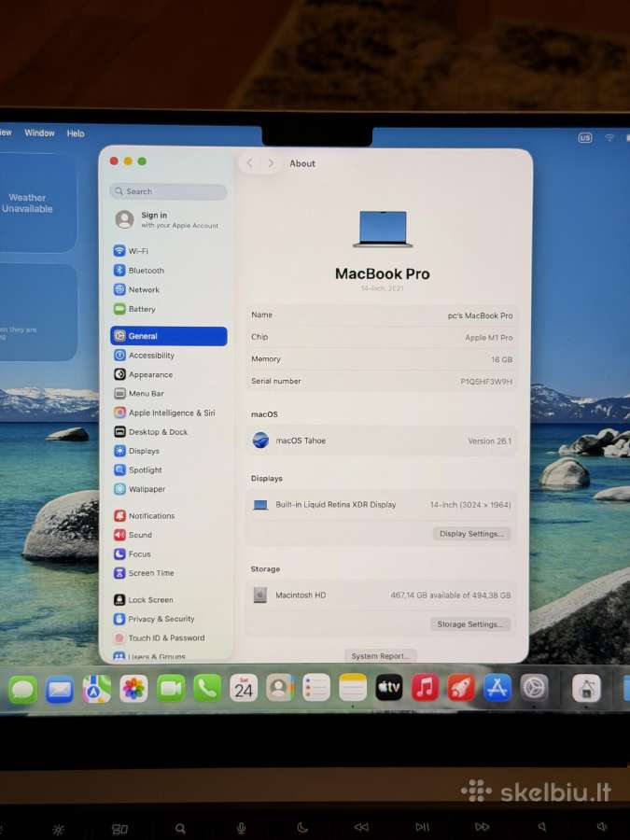Open Privacy & Security settings
This screenshot has width=630, height=840.
coord(154,619)
